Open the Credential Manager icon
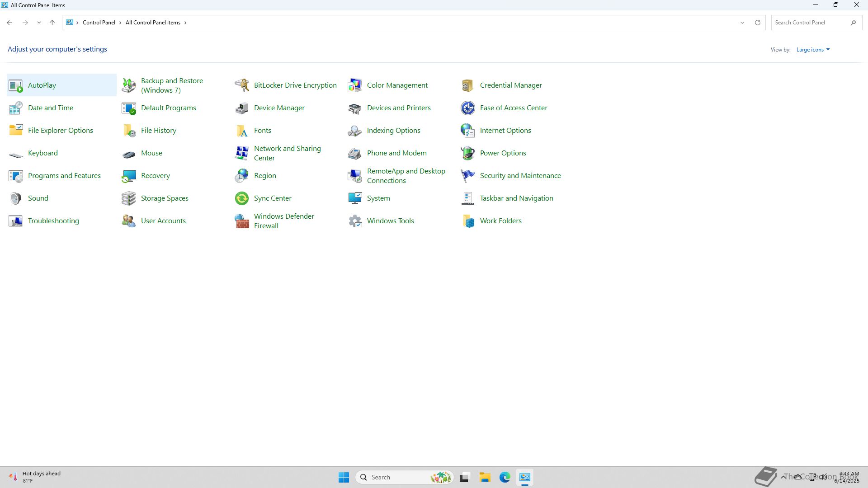This screenshot has height=488, width=868. pos(468,85)
